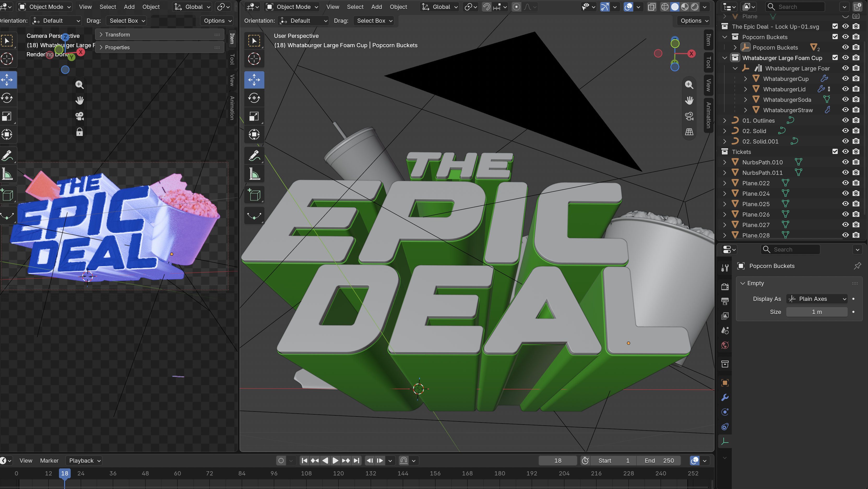Open the Collection properties tab
The width and height of the screenshot is (868, 489).
click(725, 364)
